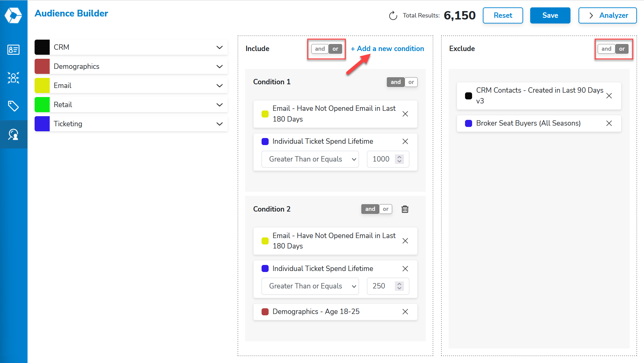Screen dimensions: 644x363
Task: Delete Condition 2 with trash icon
Action: (405, 209)
